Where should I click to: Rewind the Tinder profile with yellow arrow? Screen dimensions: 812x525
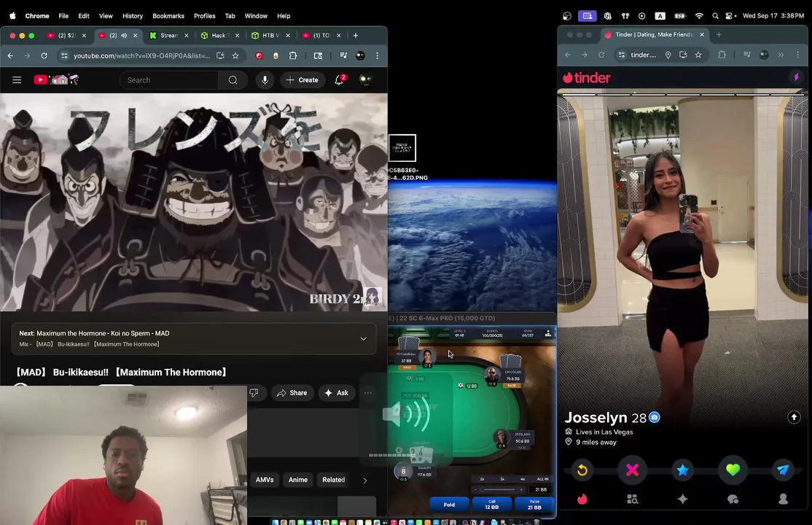click(x=582, y=470)
